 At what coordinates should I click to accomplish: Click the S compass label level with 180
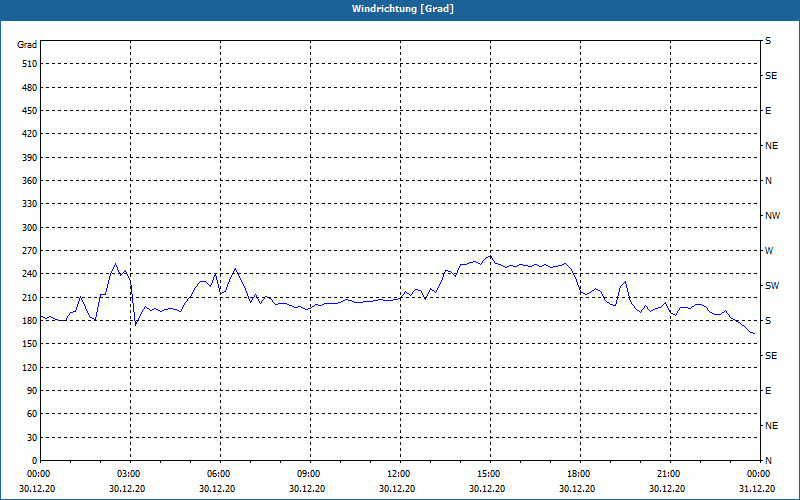click(768, 321)
